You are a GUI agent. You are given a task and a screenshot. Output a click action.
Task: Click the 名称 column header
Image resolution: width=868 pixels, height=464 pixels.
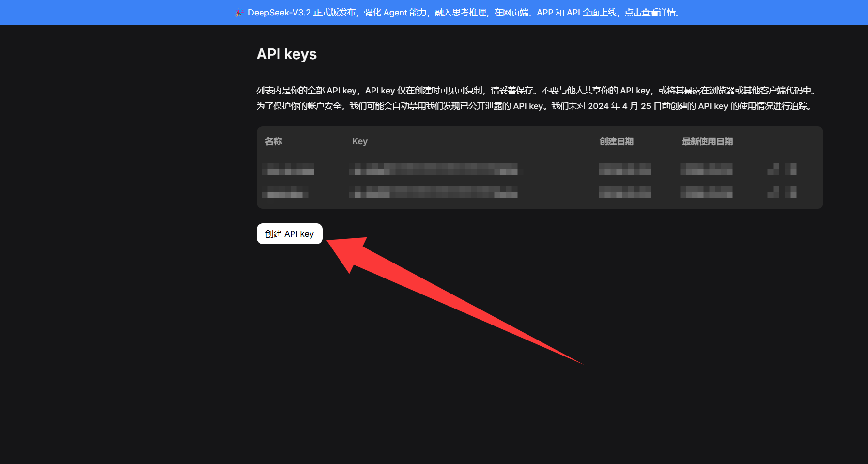(x=273, y=141)
